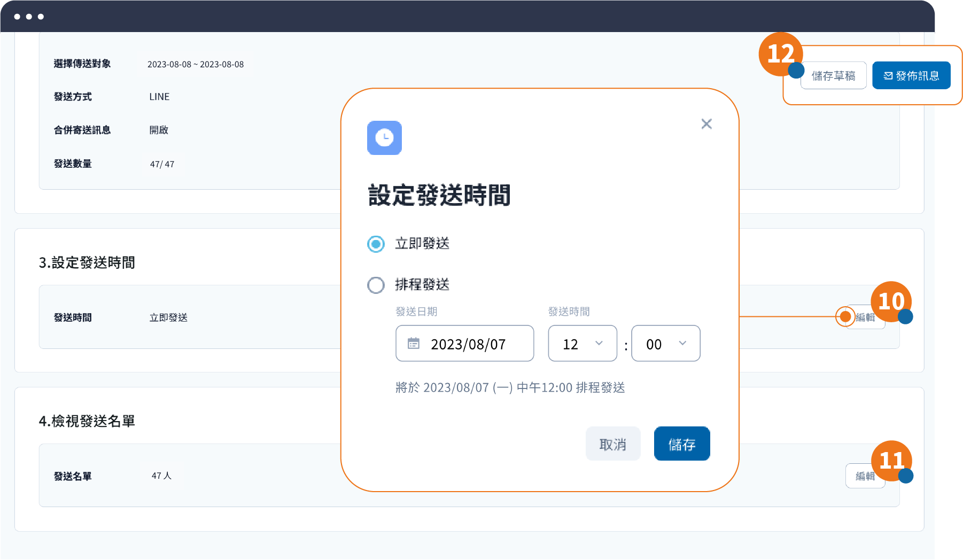Image resolution: width=963 pixels, height=560 pixels.
Task: Edit the 發送名單 via 編輯 button
Action: coord(865,476)
